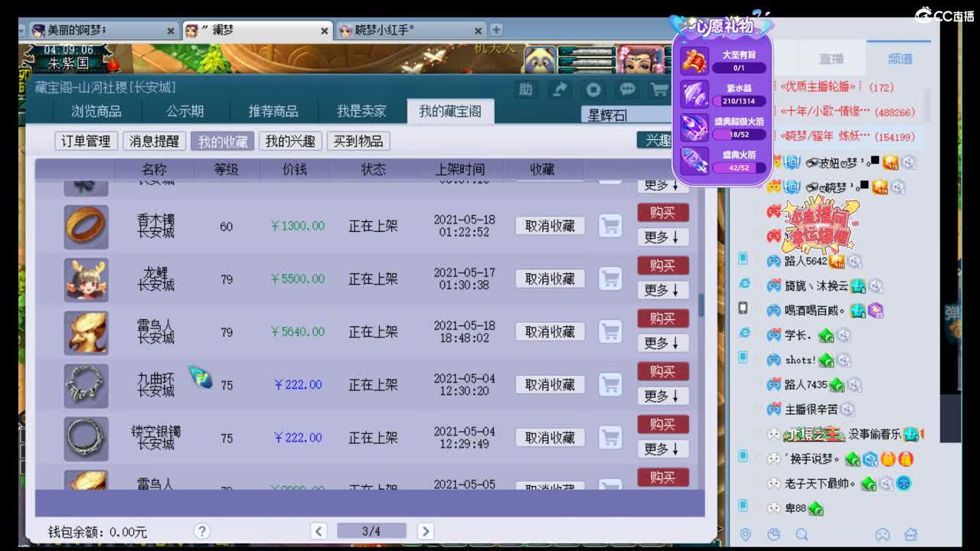Image resolution: width=980 pixels, height=551 pixels.
Task: Buy 雷鸟人 ¥5640 with 购买 button
Action: 663,318
